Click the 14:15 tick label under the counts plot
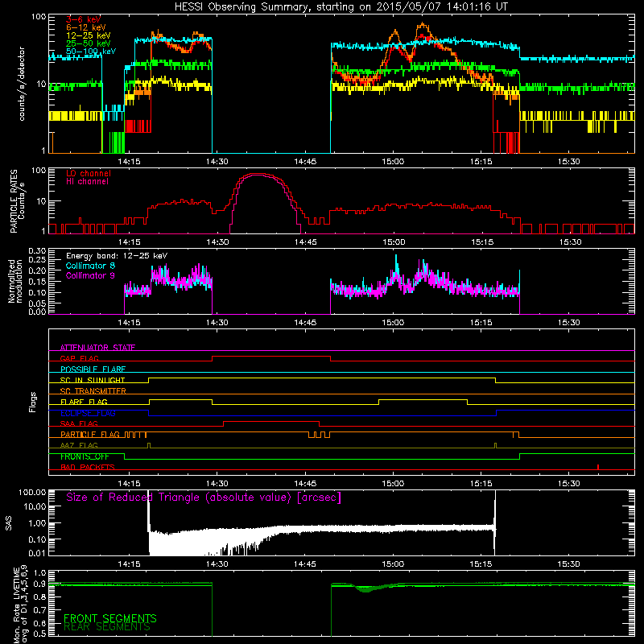The width and height of the screenshot is (644, 644). 129,162
